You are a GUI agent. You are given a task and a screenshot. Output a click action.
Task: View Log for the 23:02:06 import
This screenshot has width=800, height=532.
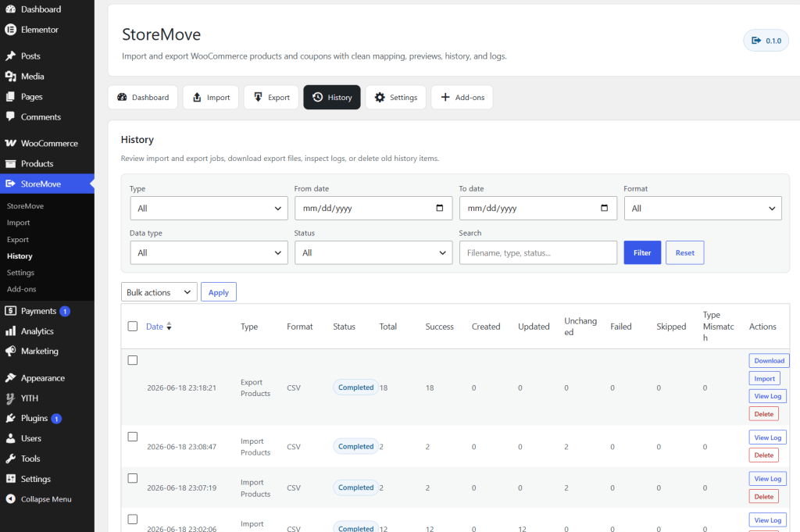coord(768,520)
